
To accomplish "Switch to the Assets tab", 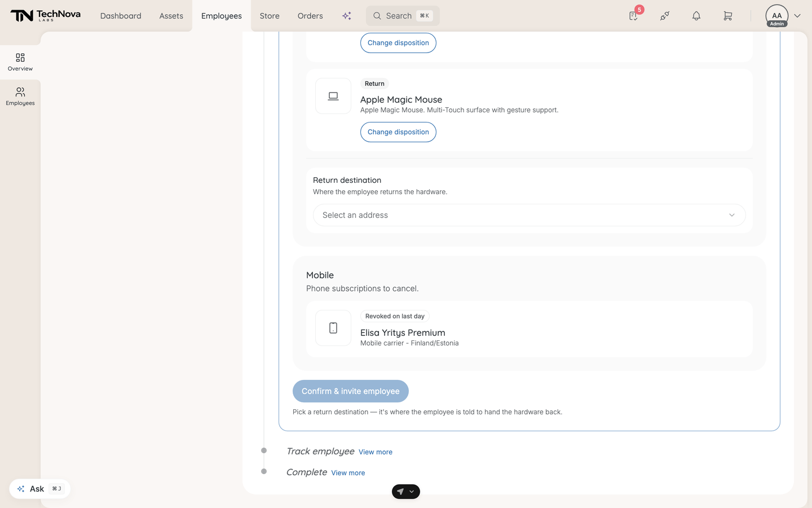I will click(x=171, y=16).
